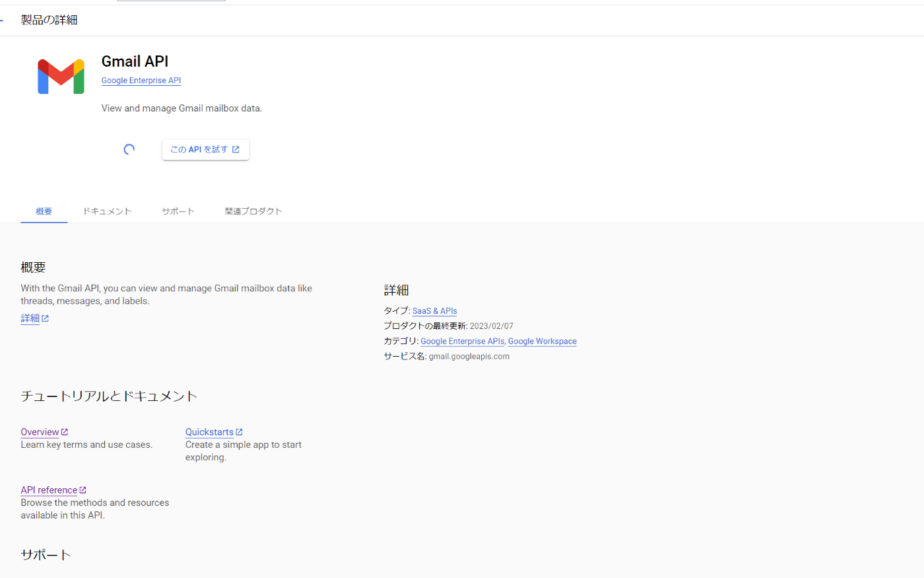Click external-link icon next to Overview
The image size is (924, 578).
65,432
